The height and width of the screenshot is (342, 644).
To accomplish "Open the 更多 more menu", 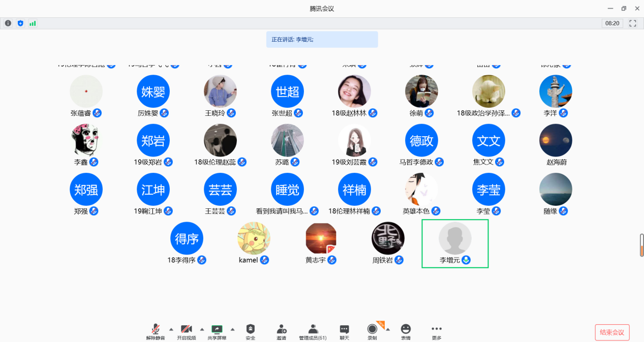I will tap(437, 332).
